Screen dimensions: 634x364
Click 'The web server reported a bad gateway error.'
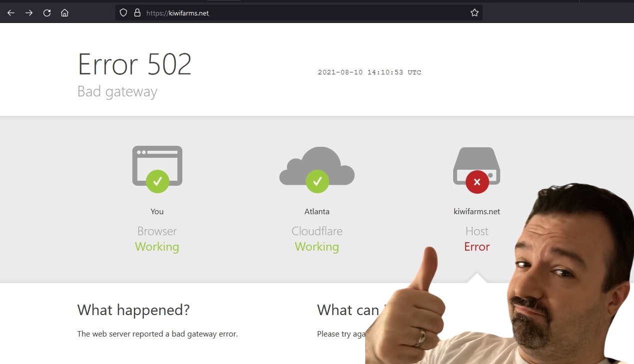(x=157, y=334)
